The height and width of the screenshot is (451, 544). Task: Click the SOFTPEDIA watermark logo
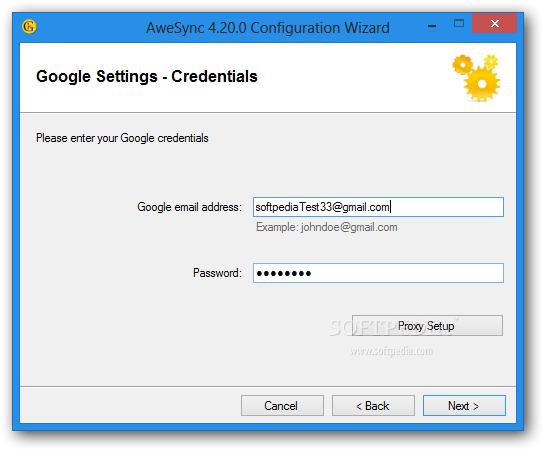pos(394,327)
